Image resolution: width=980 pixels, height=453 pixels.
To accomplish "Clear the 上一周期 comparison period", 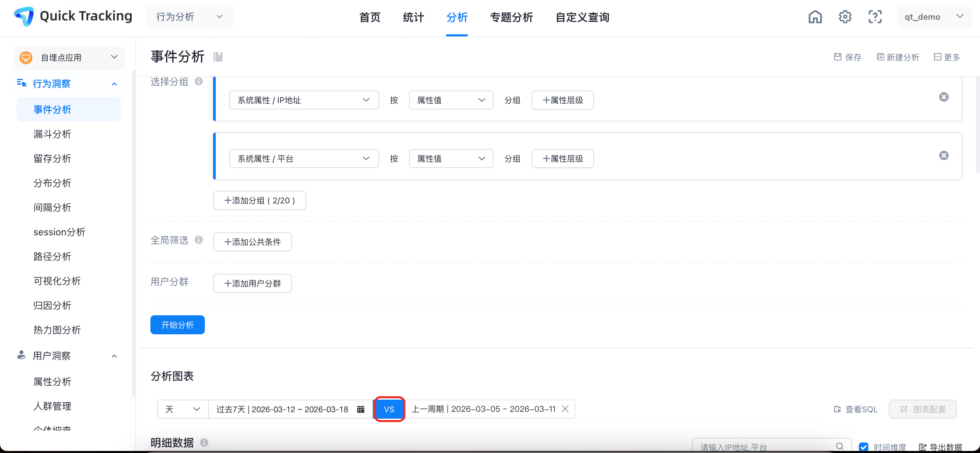I will coord(565,409).
